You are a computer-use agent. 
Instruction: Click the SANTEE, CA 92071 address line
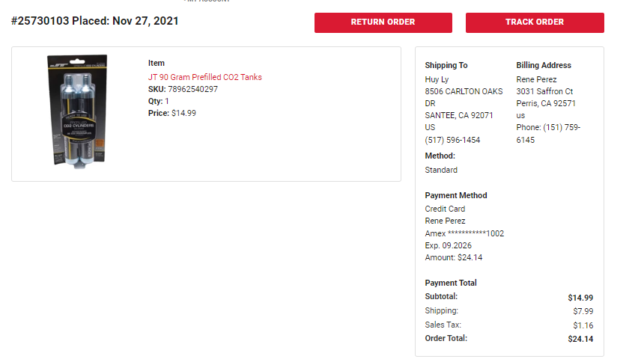point(459,115)
